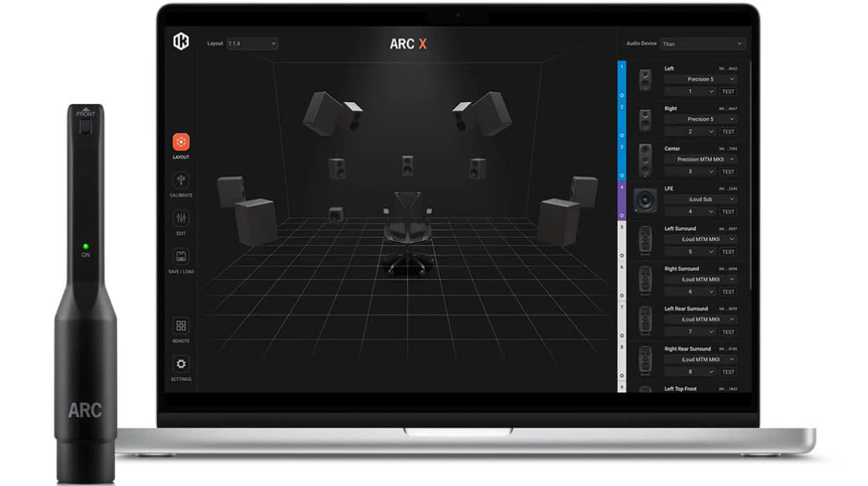868x486 pixels.
Task: Open Right Rear Surround channel 8 dropdown
Action: tap(690, 371)
